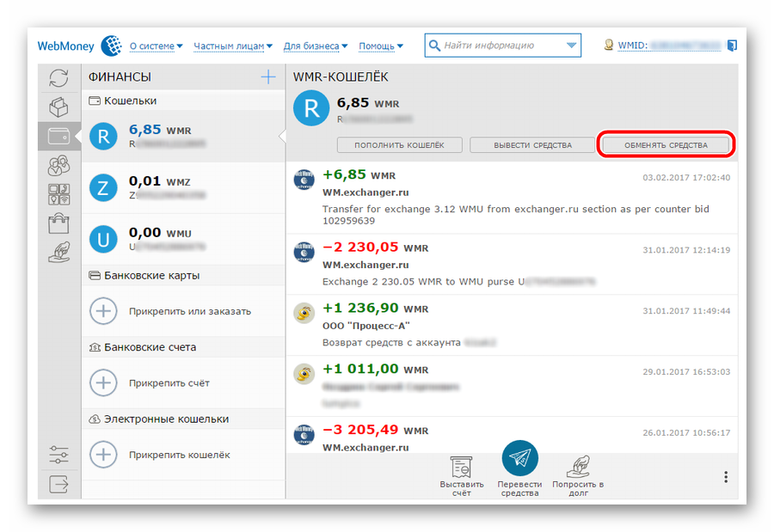Screen dimensions: 774x532
Task: Open the settings sliders sidebar icon
Action: pos(58,455)
